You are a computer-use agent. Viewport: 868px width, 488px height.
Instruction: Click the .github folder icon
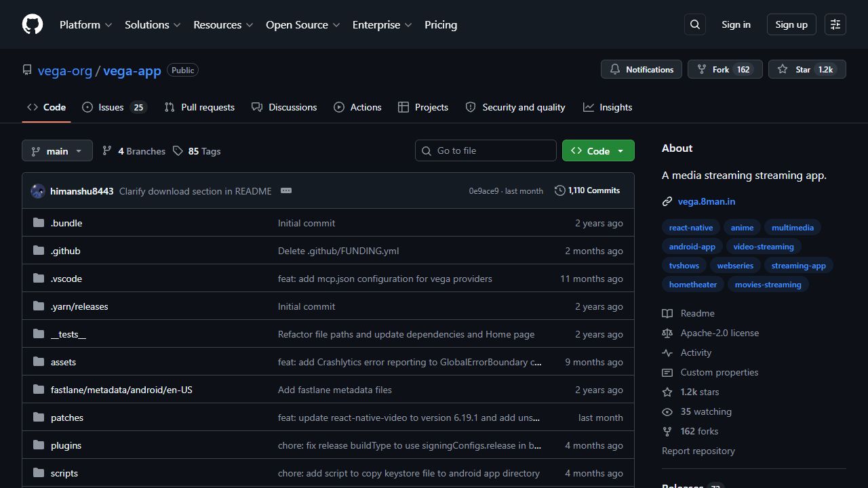point(39,251)
